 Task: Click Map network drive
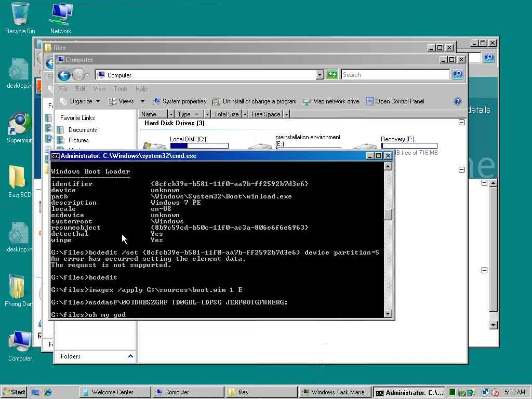[331, 101]
